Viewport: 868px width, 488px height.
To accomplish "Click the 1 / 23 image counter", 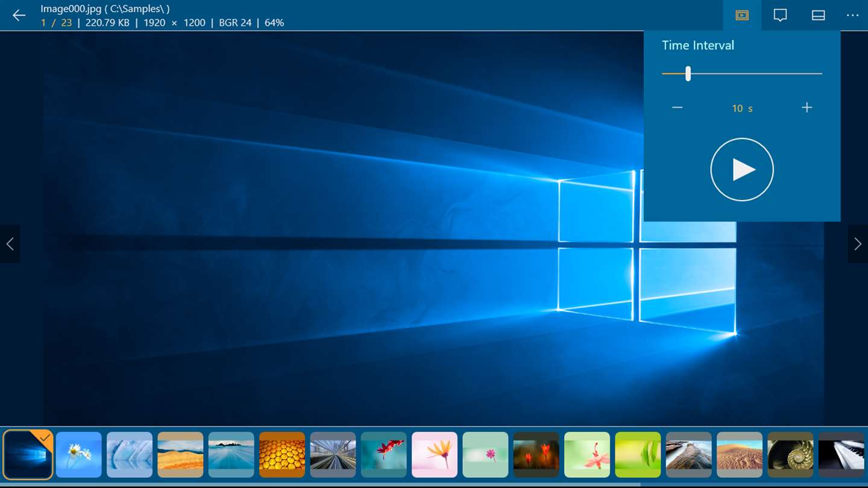I will click(56, 23).
